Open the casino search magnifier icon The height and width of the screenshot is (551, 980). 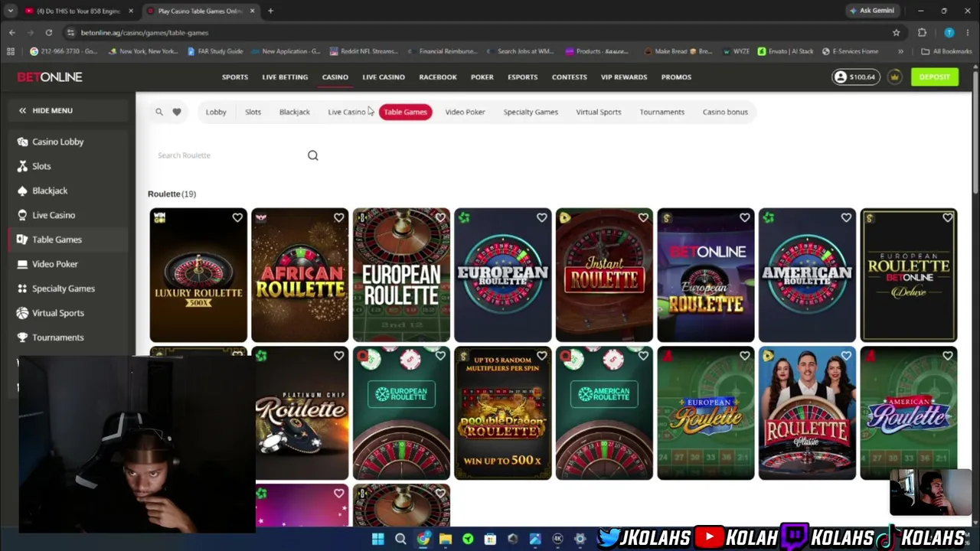pos(159,112)
